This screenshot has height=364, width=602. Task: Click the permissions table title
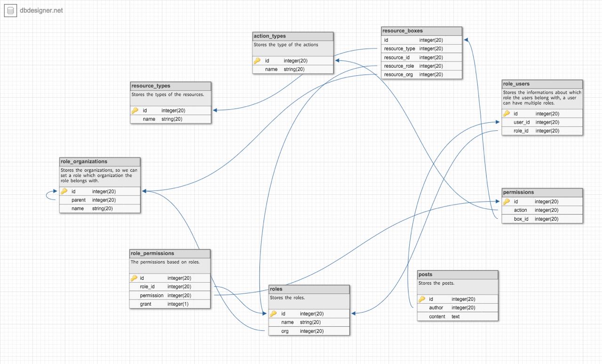(518, 192)
